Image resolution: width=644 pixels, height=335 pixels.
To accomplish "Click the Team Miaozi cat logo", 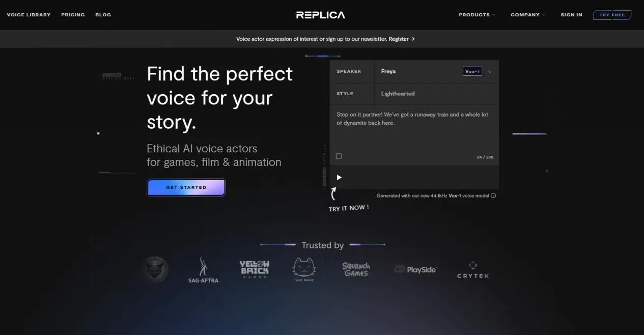I will point(304,270).
